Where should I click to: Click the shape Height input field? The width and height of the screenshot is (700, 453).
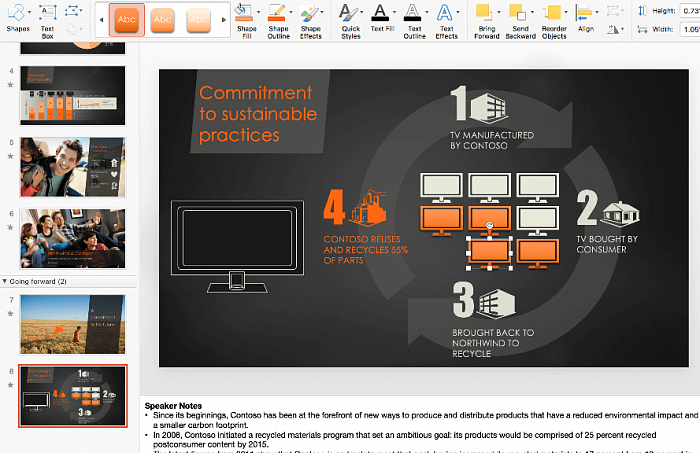(690, 10)
